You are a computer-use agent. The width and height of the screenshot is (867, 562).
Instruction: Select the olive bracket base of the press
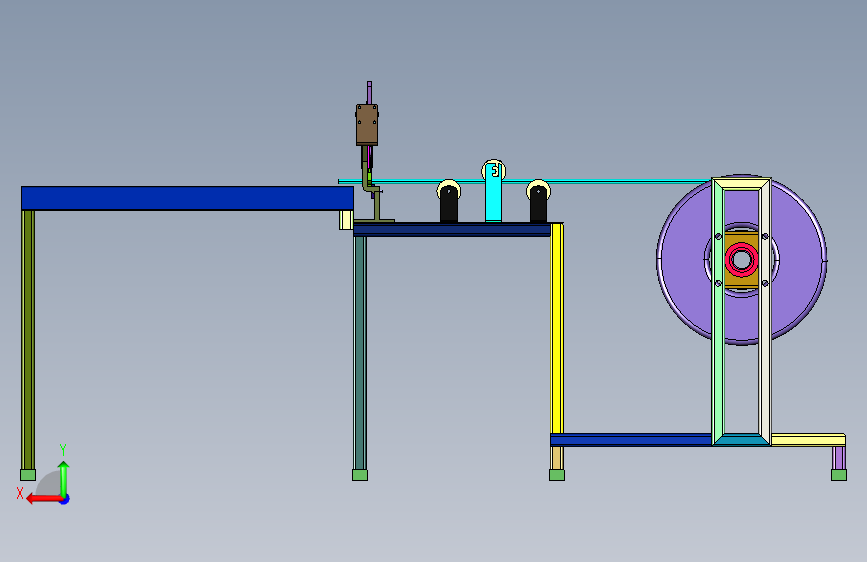[377, 207]
